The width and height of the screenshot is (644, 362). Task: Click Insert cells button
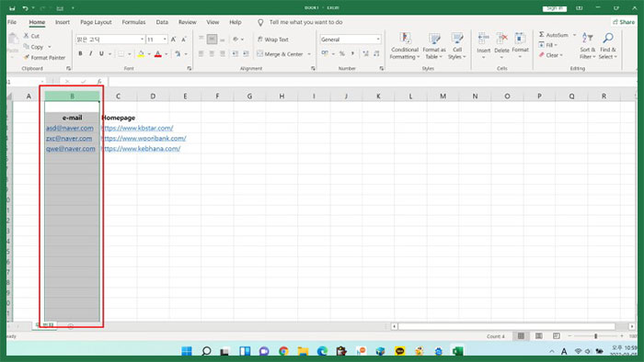pyautogui.click(x=483, y=44)
